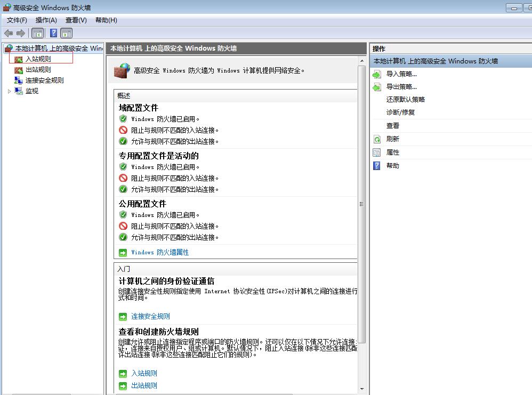
Task: Open the 文件(F) menu
Action: pyautogui.click(x=17, y=20)
